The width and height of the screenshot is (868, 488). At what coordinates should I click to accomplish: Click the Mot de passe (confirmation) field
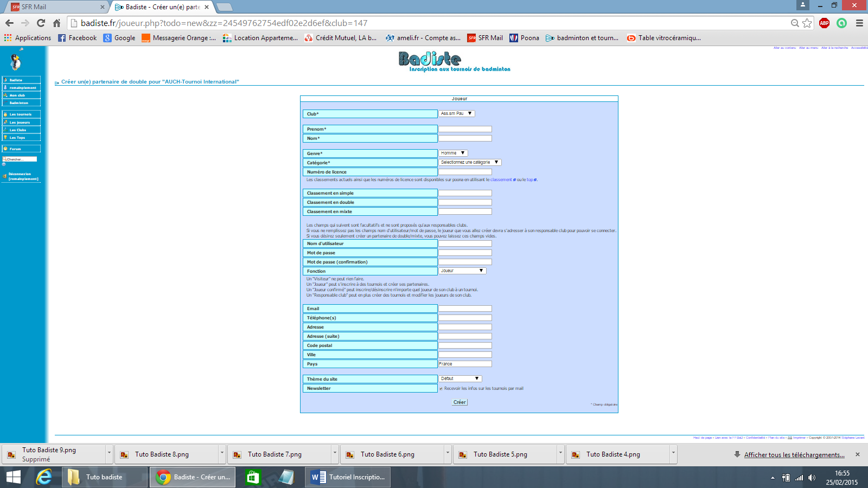465,262
